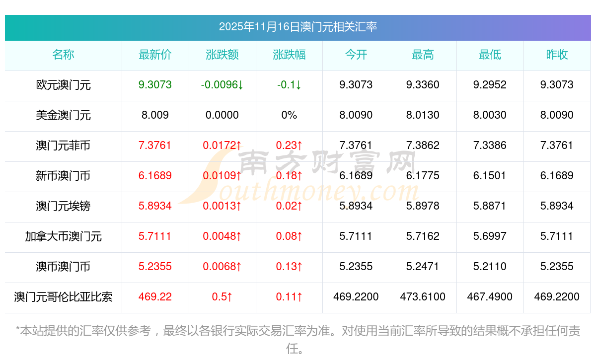Click the 澳门元埃镑 row name
The width and height of the screenshot is (596, 364).
(63, 206)
